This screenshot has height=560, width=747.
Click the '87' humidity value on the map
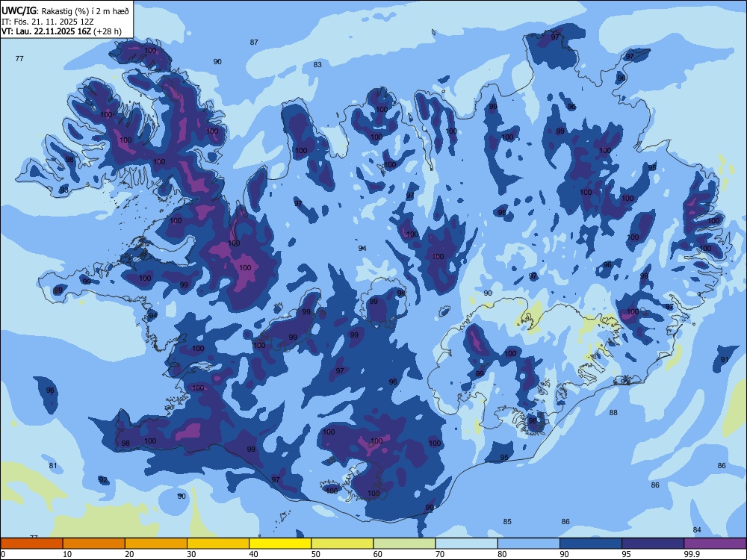point(254,42)
